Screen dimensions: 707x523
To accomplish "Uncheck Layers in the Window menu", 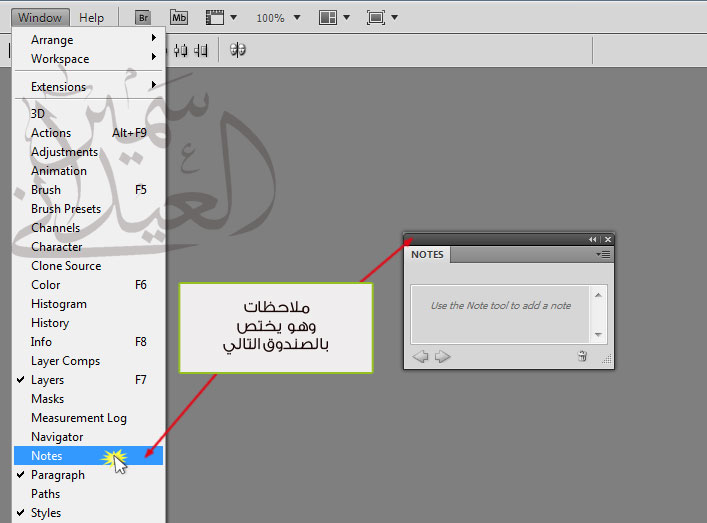I will (47, 380).
